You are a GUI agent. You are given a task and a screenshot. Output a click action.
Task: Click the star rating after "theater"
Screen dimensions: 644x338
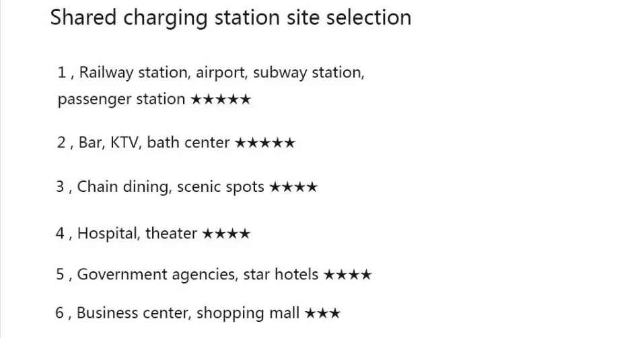pyautogui.click(x=226, y=234)
